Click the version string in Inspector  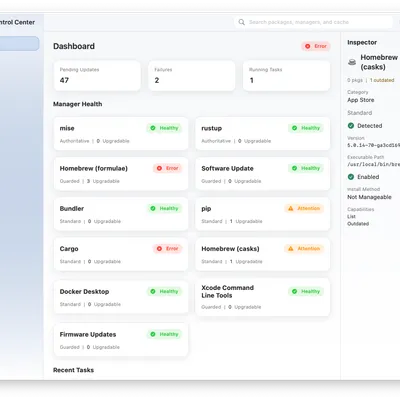coord(373,145)
